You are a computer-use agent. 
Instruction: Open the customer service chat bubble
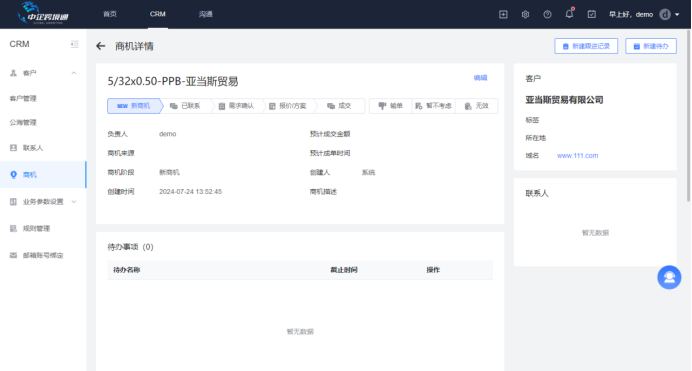[669, 277]
